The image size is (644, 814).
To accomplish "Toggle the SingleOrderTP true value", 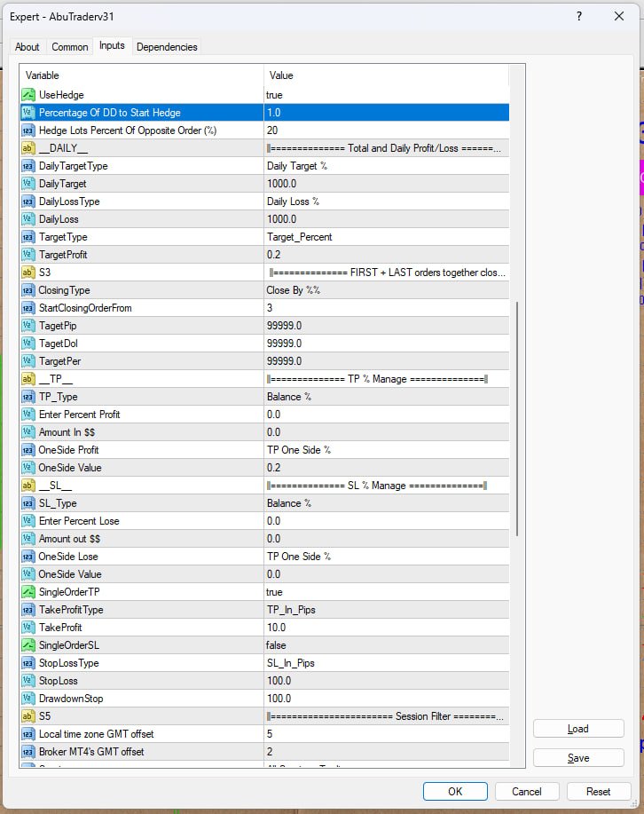I will [x=387, y=592].
